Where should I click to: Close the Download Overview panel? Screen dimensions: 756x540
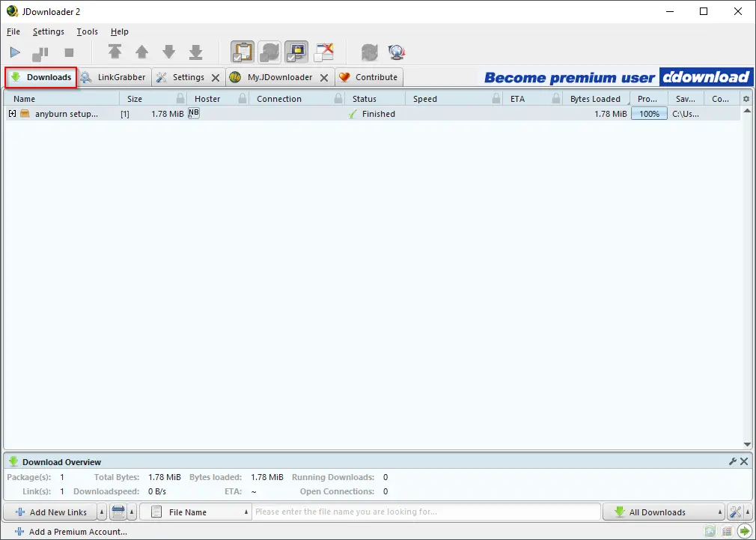tap(744, 461)
